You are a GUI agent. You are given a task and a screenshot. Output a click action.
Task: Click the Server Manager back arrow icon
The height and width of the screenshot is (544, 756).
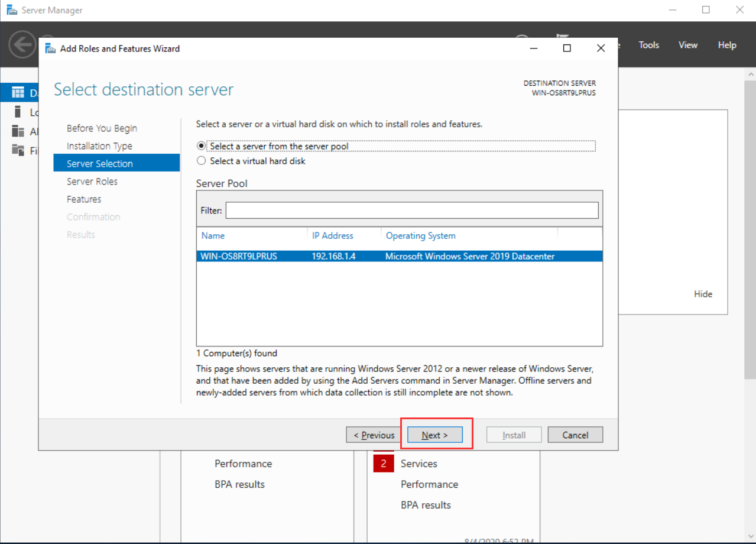(x=22, y=45)
